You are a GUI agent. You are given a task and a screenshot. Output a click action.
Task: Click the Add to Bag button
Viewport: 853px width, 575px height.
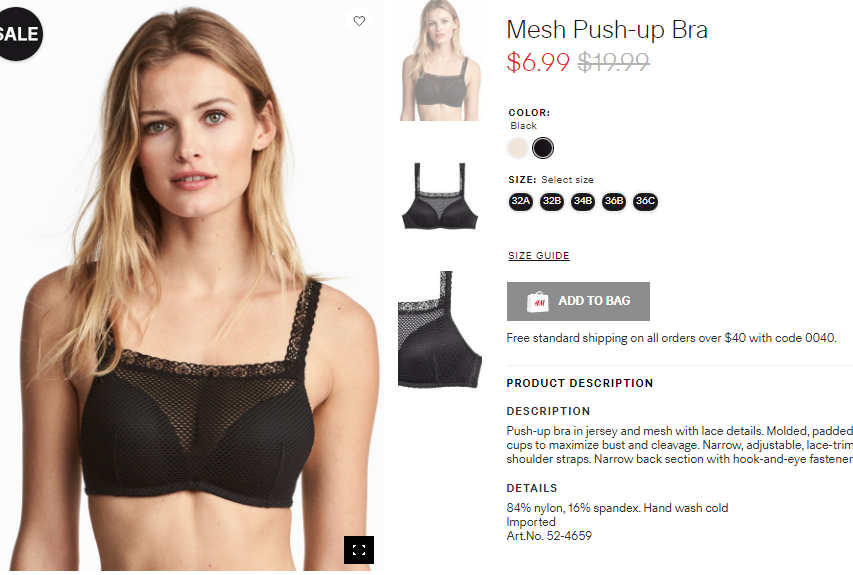pyautogui.click(x=578, y=301)
